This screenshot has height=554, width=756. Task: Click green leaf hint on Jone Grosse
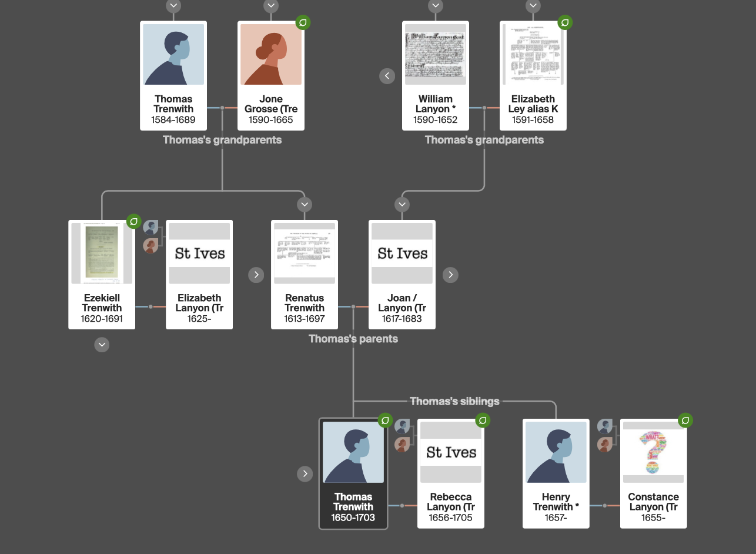point(303,23)
